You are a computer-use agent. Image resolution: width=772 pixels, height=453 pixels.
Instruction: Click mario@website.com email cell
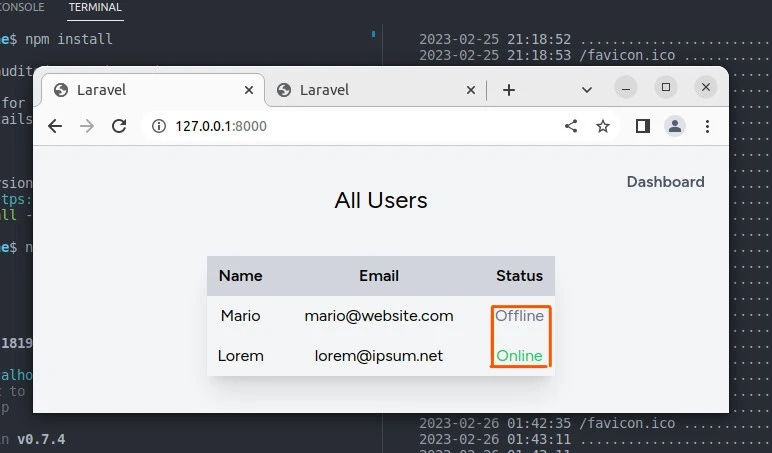(379, 316)
